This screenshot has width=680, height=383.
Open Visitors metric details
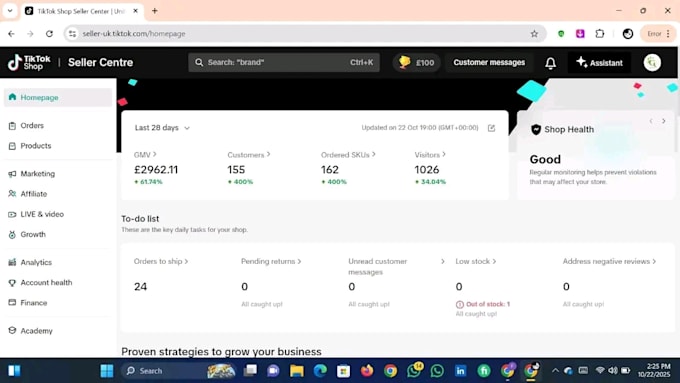tap(430, 155)
